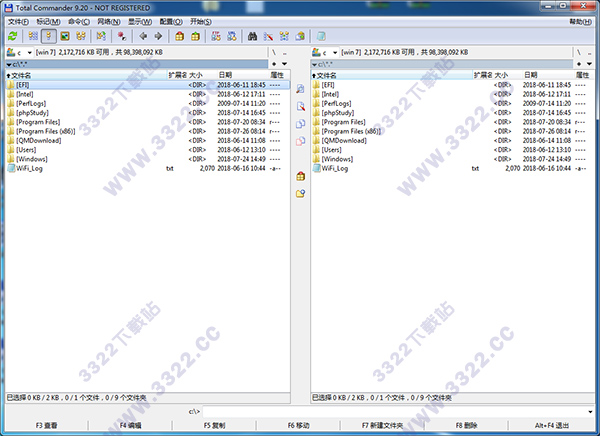Click the Edit file icon in middle bar
Viewport: 600px width, 436px height.
[300, 106]
